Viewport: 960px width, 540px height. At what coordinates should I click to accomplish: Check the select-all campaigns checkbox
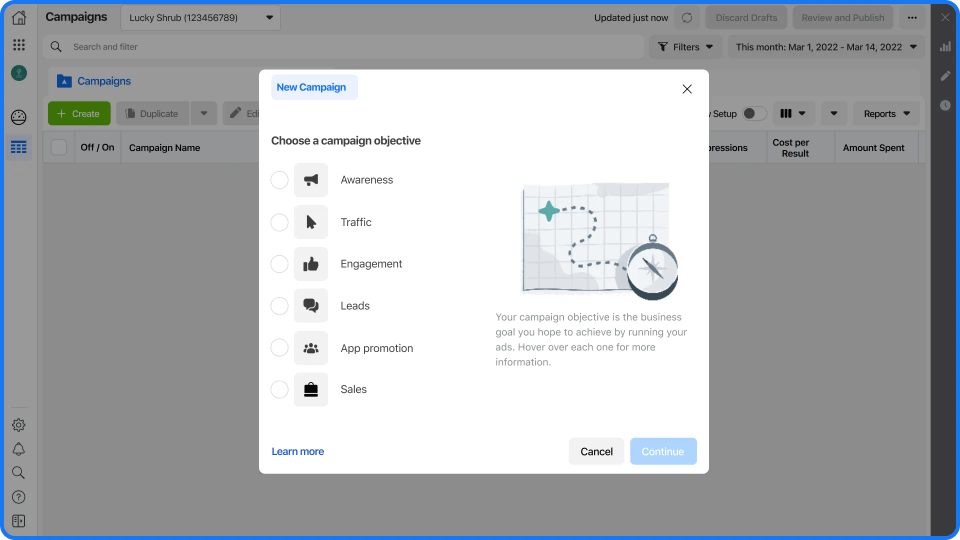click(59, 148)
